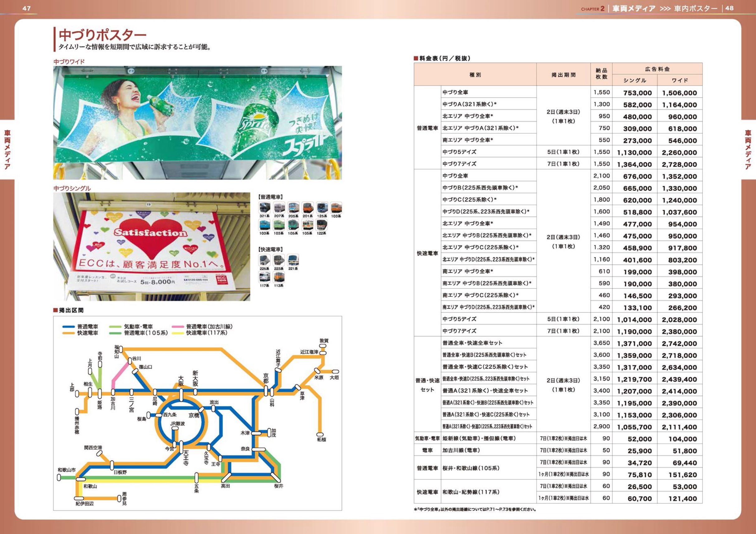Click the 1,506,000 price cell
The width and height of the screenshot is (756, 534).
point(679,93)
